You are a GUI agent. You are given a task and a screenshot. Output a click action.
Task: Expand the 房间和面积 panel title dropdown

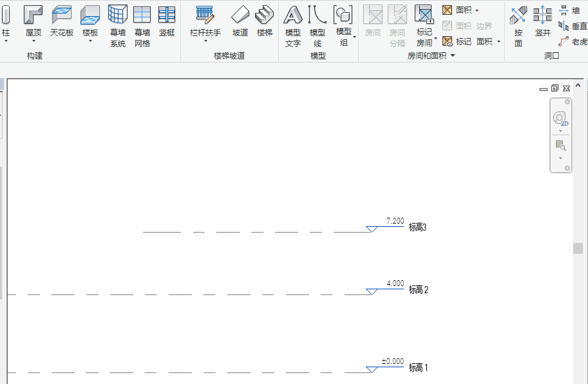coord(453,56)
